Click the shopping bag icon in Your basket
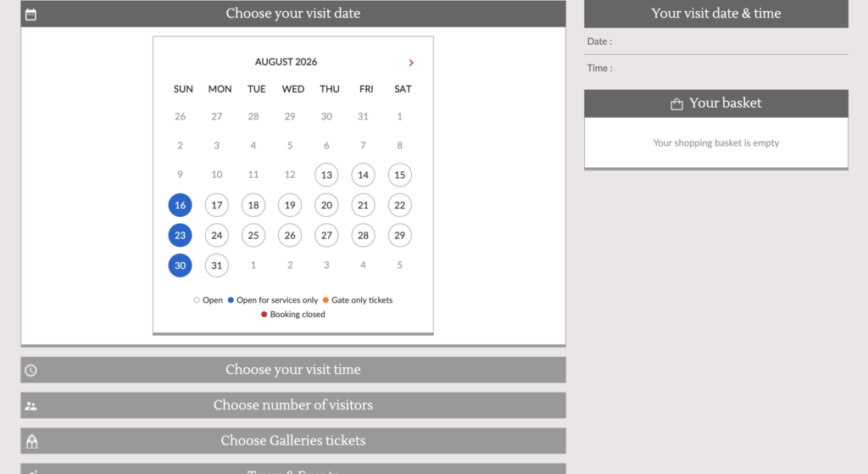Viewport: 868px width, 474px height. (676, 104)
